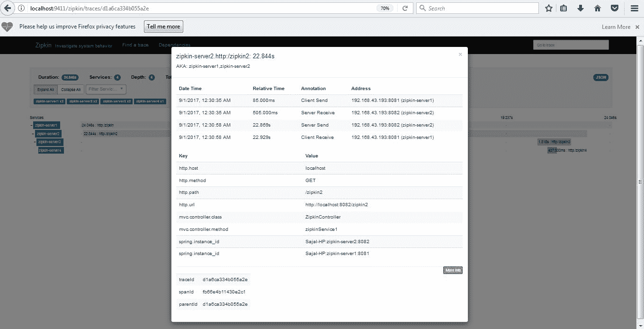
Task: Open the downloads arrow icon
Action: pos(581,8)
